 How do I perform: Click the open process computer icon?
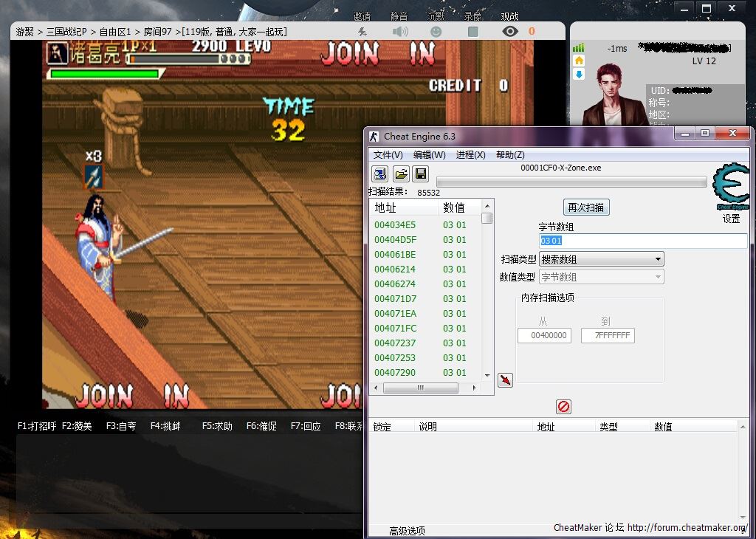pyautogui.click(x=379, y=174)
